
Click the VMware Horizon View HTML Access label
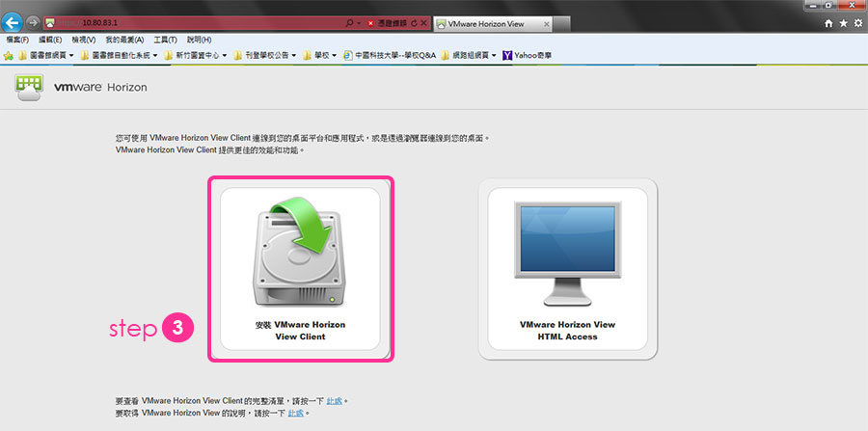click(567, 331)
